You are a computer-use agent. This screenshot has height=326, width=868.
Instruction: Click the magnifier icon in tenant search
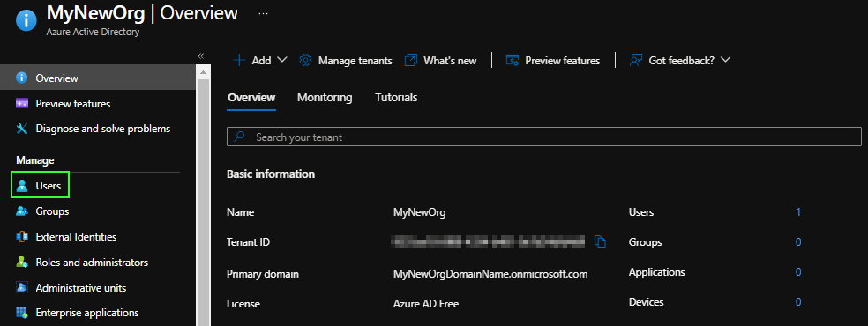tap(240, 137)
